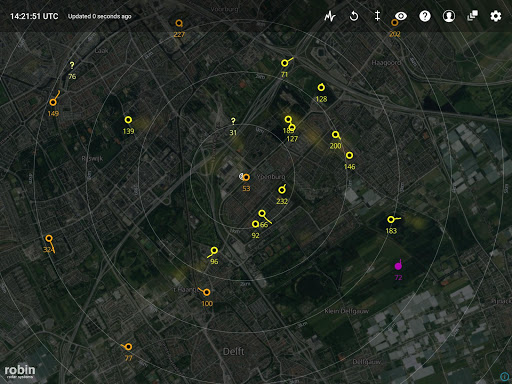The image size is (512, 384).
Task: Select unknown track question mark 76
Action: 72,65
